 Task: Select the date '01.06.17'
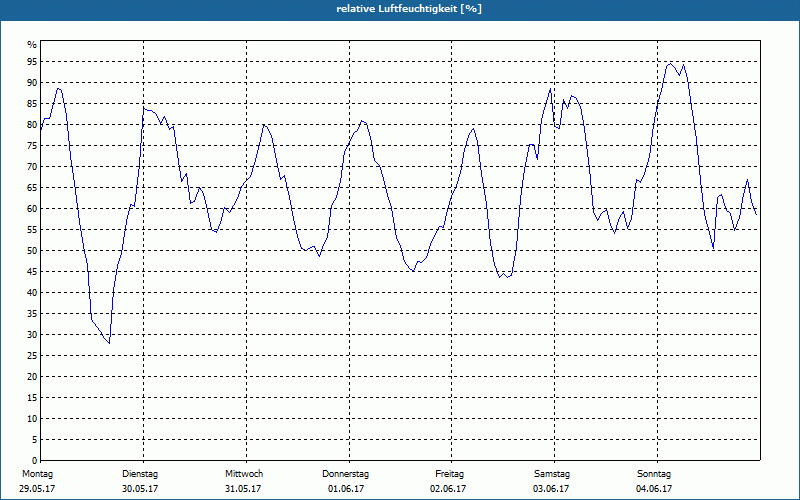click(346, 489)
